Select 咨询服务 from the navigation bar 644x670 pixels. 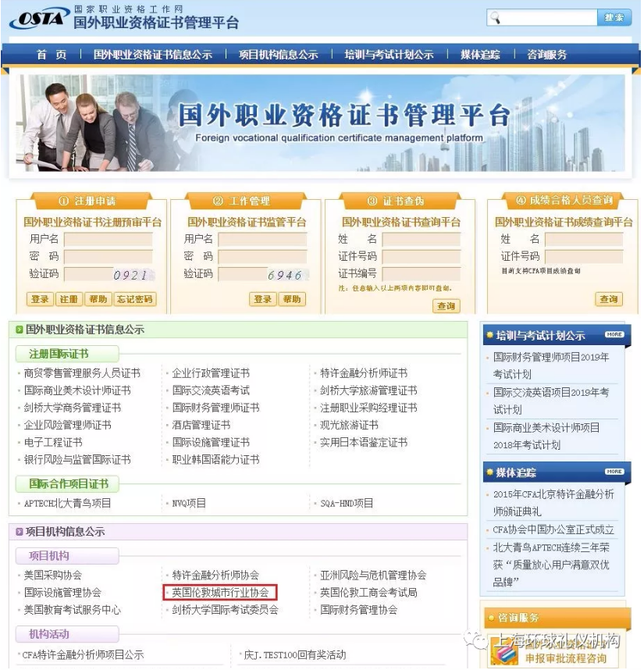click(546, 55)
